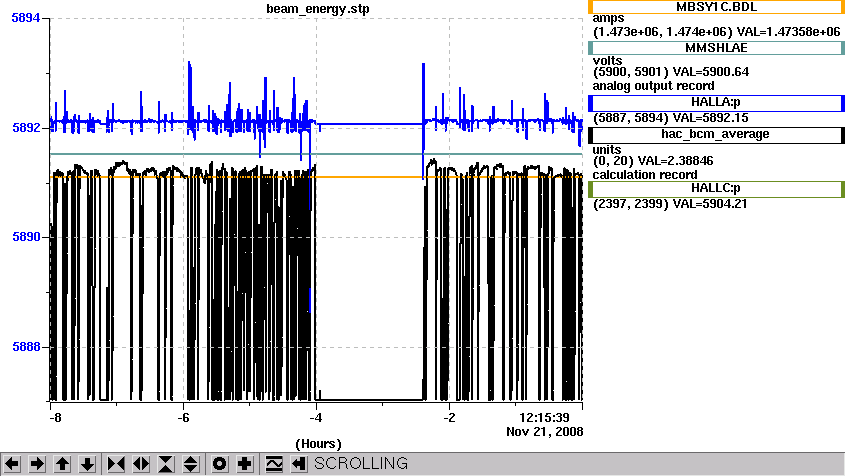845x476 pixels.
Task: Zoom out horizontally with outward-facing triangles icon
Action: coord(141,464)
